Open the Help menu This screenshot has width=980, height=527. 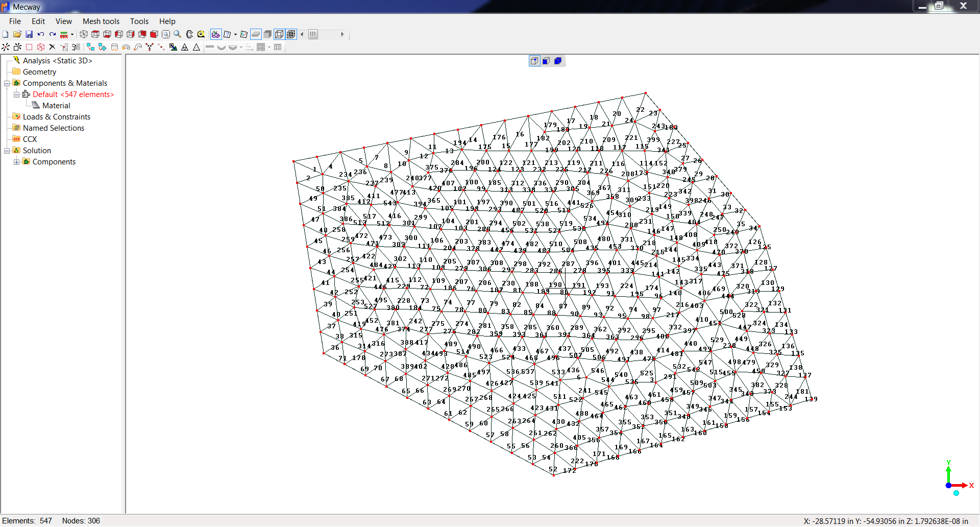167,21
